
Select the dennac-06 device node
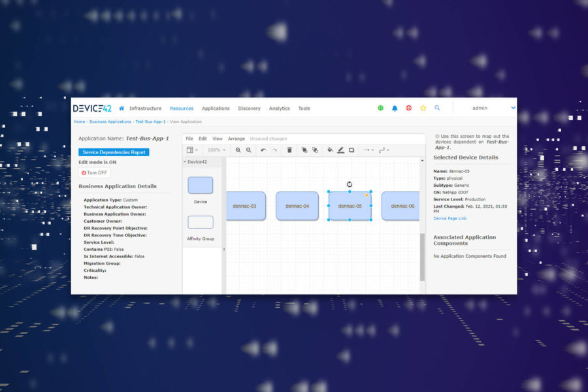point(400,206)
